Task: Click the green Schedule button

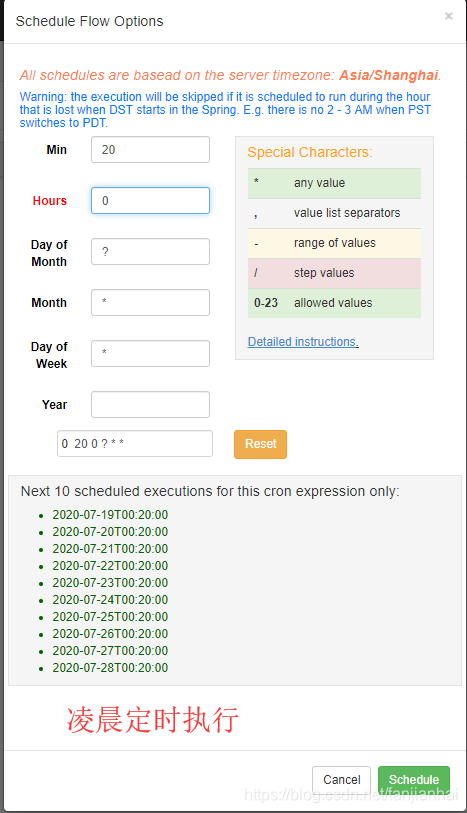Action: click(414, 780)
